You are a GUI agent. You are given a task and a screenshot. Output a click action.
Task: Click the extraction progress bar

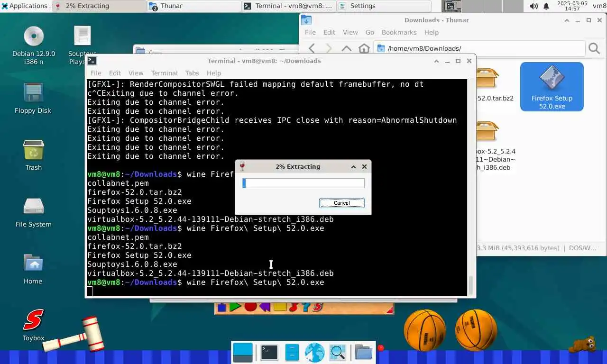[303, 183]
